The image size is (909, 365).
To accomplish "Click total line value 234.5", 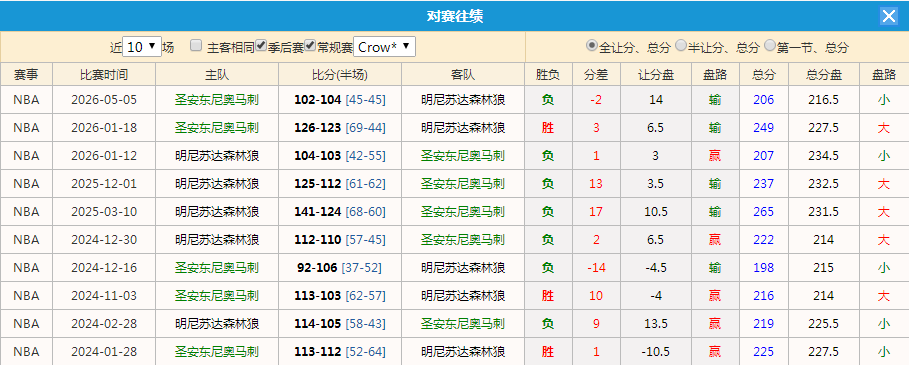I will tap(824, 155).
